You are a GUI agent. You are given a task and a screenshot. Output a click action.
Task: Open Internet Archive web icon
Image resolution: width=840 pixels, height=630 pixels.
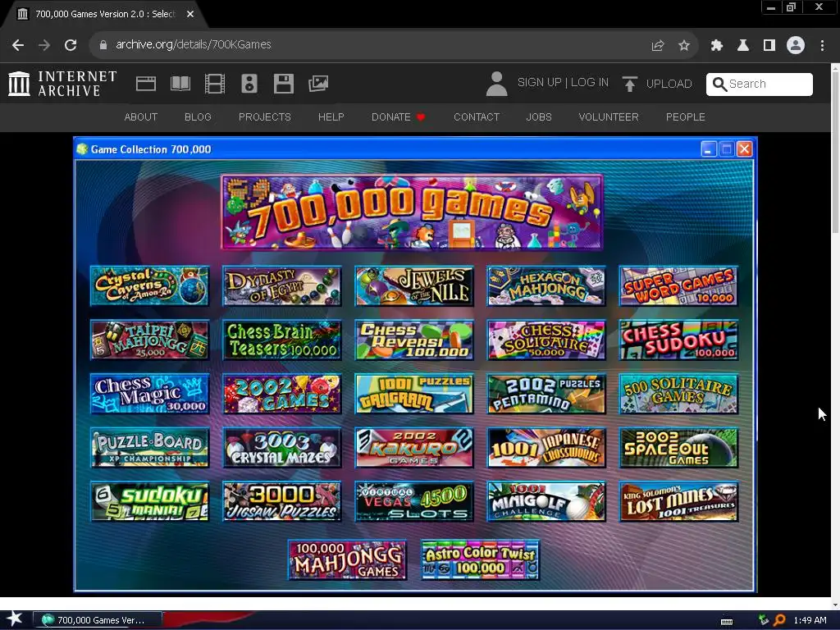point(146,84)
